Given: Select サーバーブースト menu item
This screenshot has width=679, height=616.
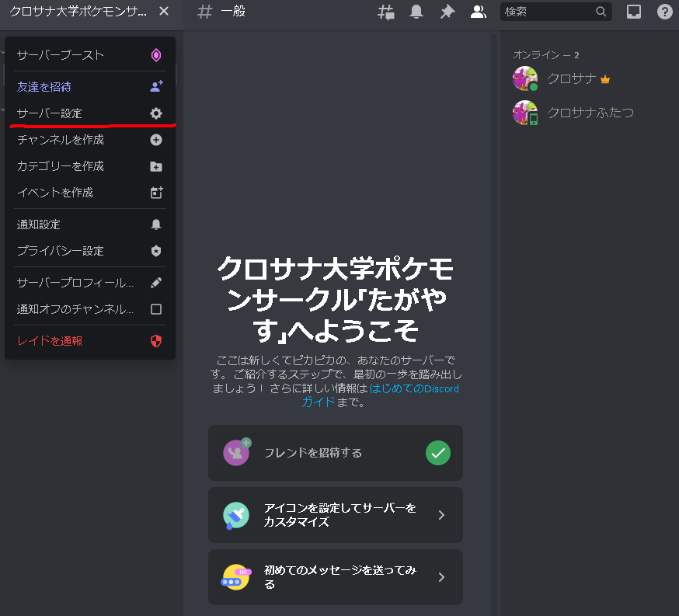Looking at the screenshot, I should pyautogui.click(x=90, y=55).
